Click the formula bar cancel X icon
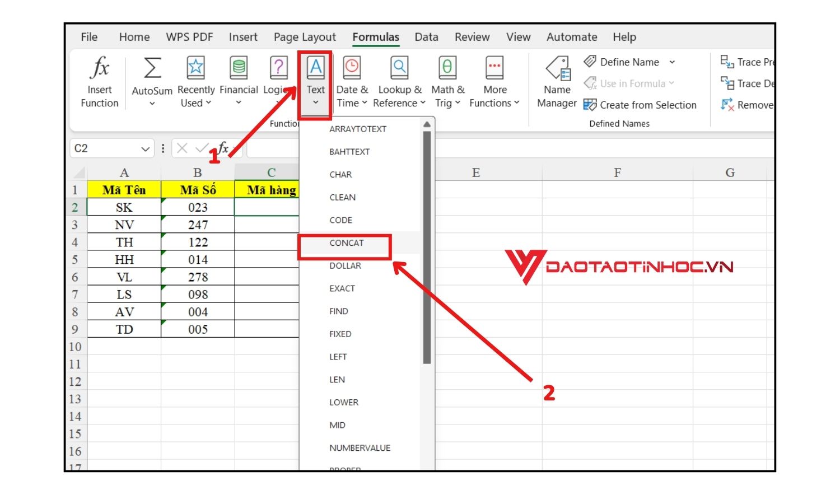Screen dimensions: 840x504 tap(182, 148)
